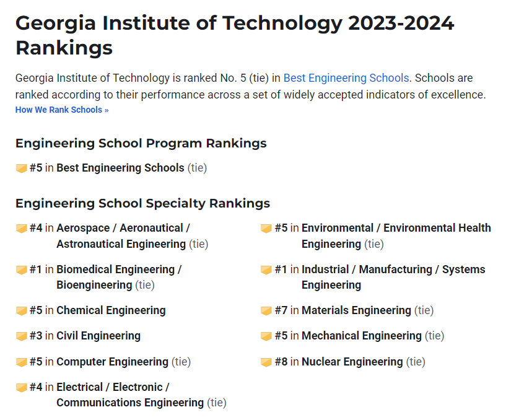506x420 pixels.
Task: Click the badge icon beside Materials Engineering
Action: [266, 311]
